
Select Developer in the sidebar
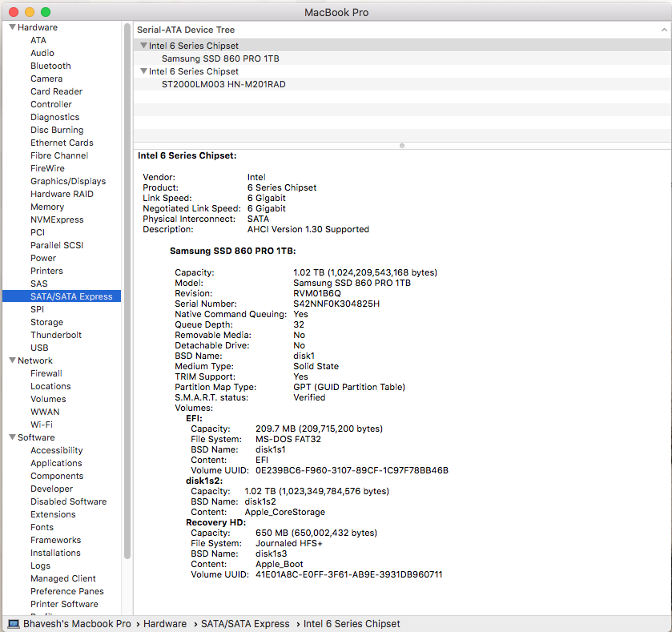51,489
